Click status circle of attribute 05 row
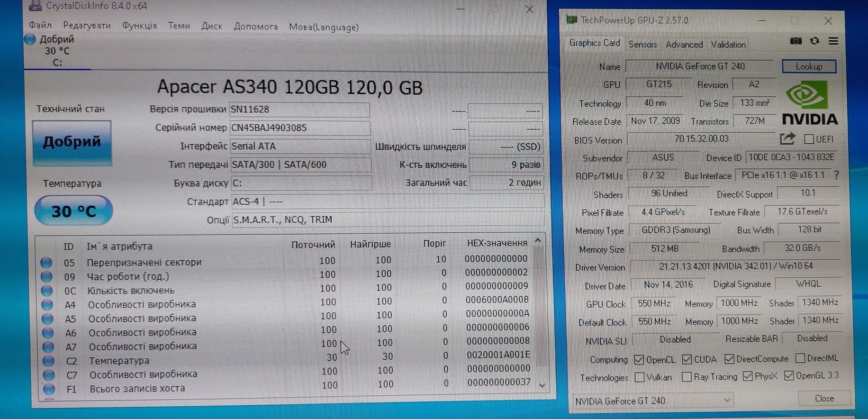Image resolution: width=868 pixels, height=419 pixels. (x=46, y=262)
